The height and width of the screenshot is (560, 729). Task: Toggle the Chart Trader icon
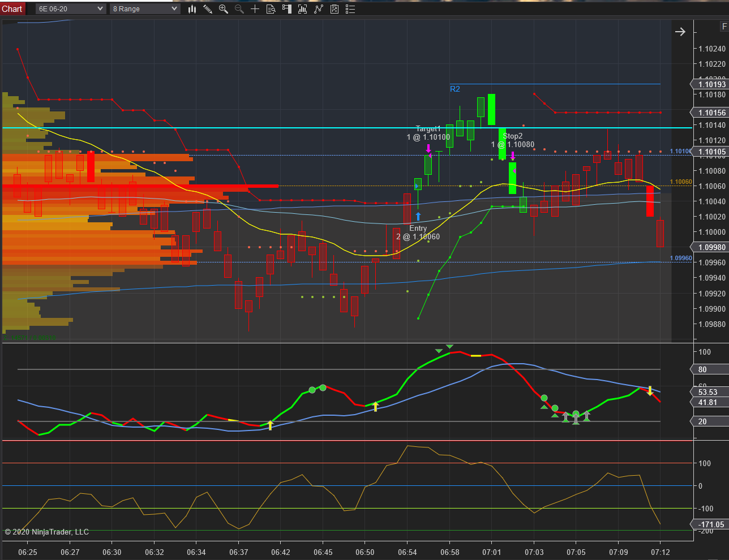coord(287,8)
